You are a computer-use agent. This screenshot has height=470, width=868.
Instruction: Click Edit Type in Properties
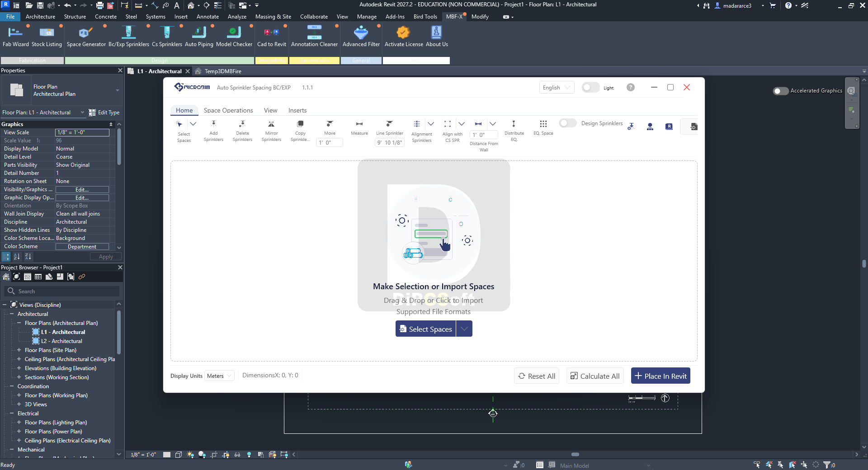[x=104, y=113]
